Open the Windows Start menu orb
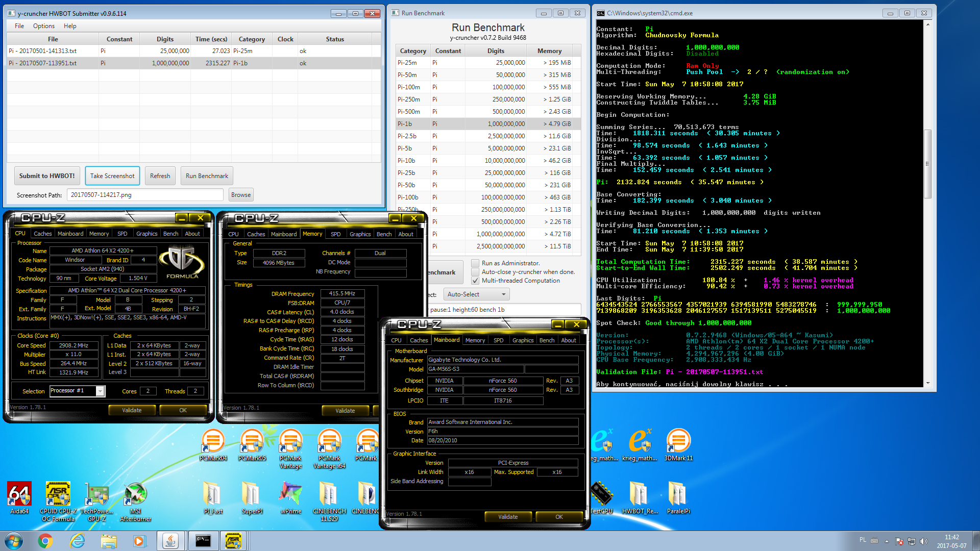This screenshot has height=551, width=980. coord(14,541)
